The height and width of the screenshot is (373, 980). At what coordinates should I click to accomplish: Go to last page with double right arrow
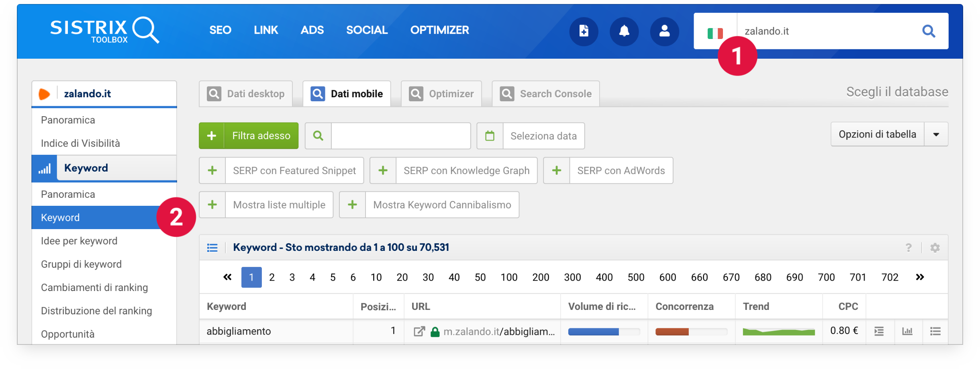pos(920,277)
